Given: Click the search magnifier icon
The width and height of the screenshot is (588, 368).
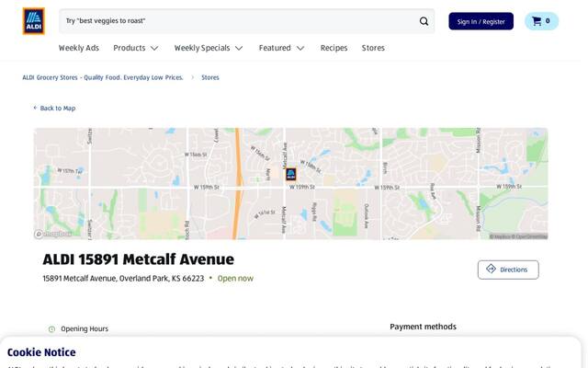Looking at the screenshot, I should coord(424,21).
